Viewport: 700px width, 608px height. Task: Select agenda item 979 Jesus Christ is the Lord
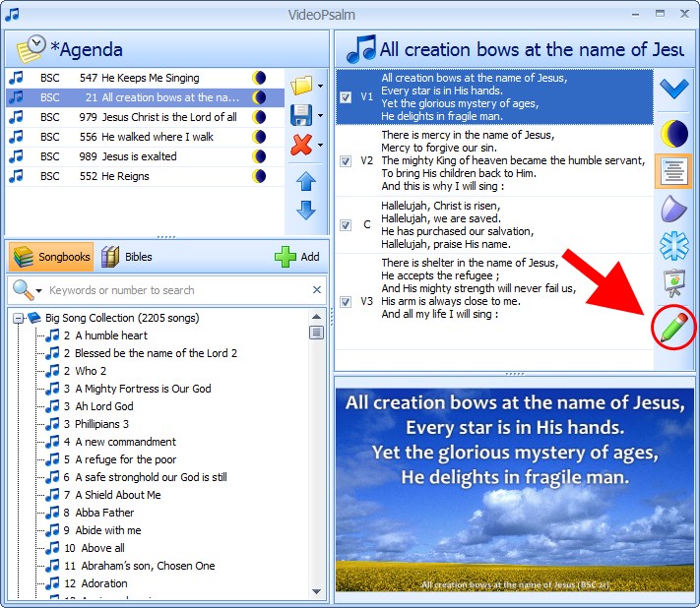(145, 117)
